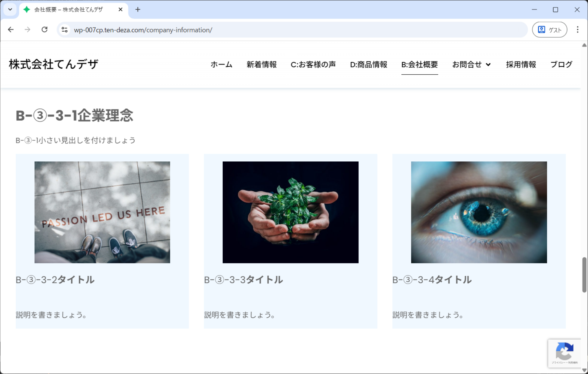Click the ゲスト profile button
This screenshot has width=588, height=374.
click(550, 29)
